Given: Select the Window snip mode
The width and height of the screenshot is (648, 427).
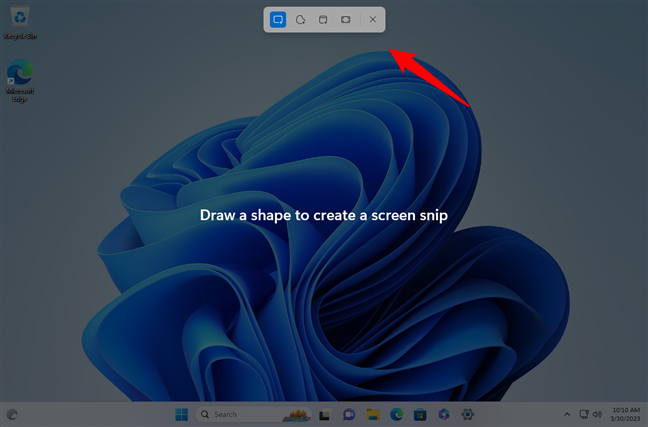Looking at the screenshot, I should click(x=323, y=19).
